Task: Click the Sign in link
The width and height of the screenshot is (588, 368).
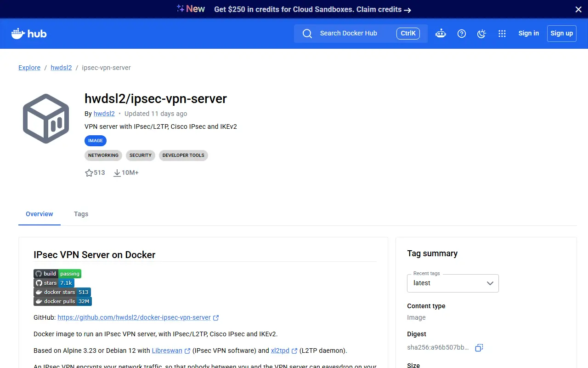Action: [x=529, y=33]
